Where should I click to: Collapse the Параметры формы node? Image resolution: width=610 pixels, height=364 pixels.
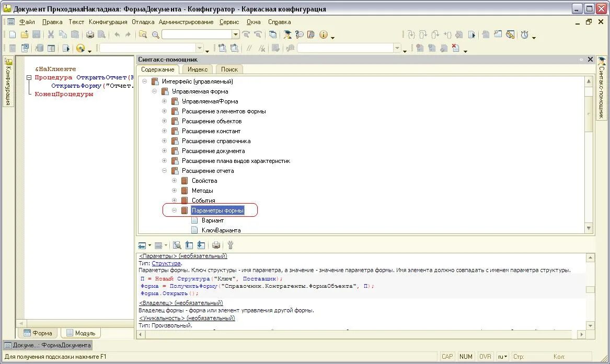pyautogui.click(x=174, y=210)
